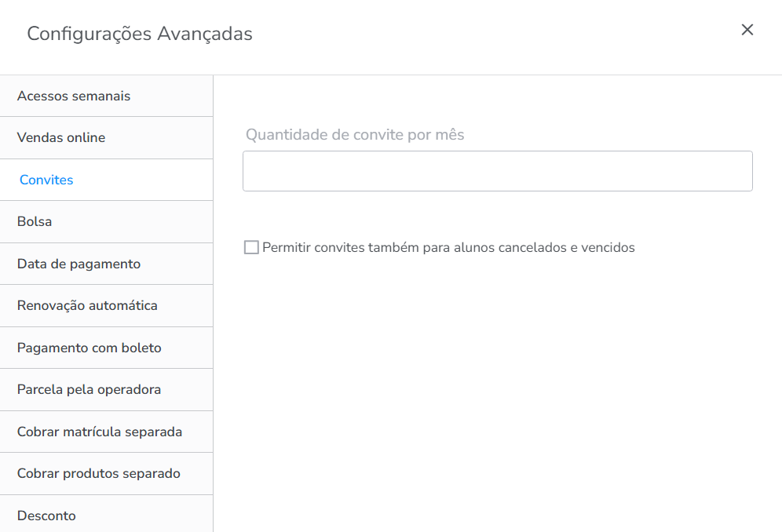Open the Parcela pela operadora tab
Screen dimensions: 782x532
click(89, 389)
